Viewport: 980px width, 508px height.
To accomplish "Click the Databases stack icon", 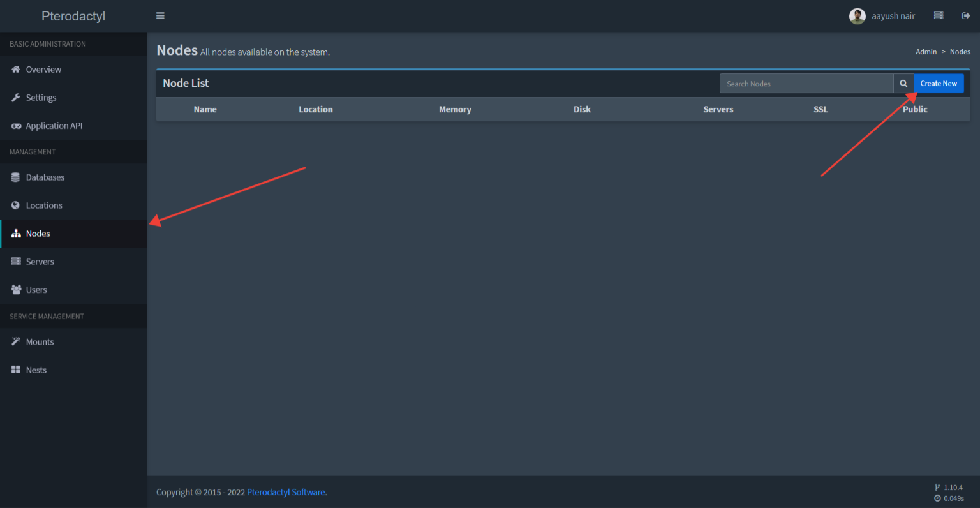I will [x=16, y=177].
